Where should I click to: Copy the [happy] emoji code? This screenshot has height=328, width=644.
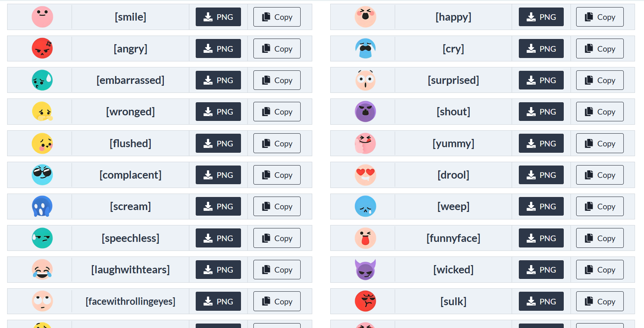pyautogui.click(x=600, y=17)
